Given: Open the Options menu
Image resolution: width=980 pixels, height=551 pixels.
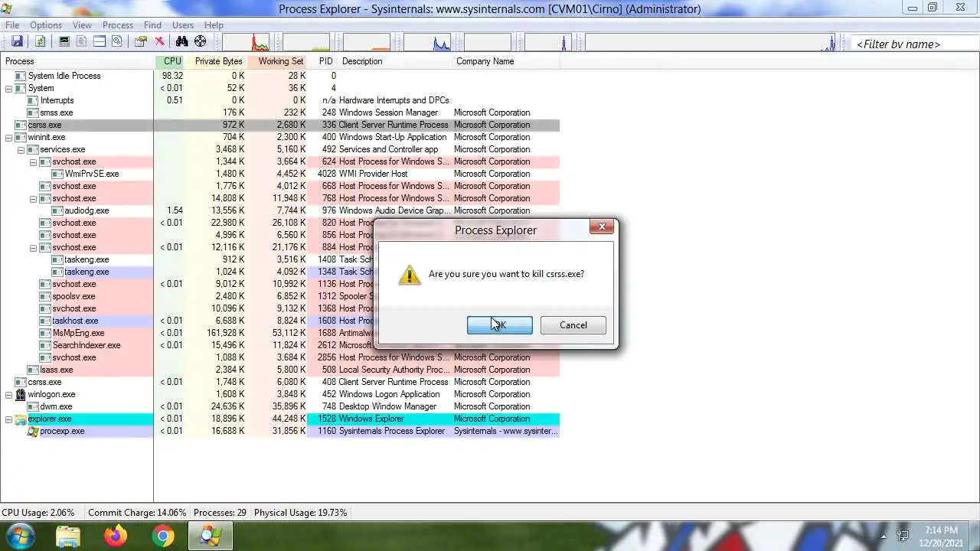Looking at the screenshot, I should point(46,25).
